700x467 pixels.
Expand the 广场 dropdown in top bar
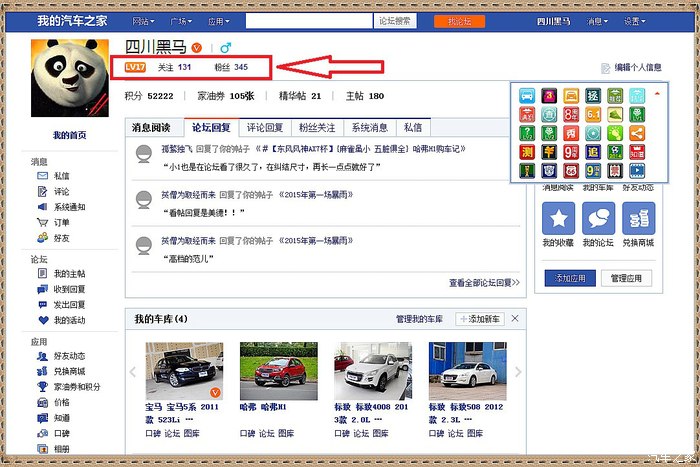pyautogui.click(x=182, y=21)
